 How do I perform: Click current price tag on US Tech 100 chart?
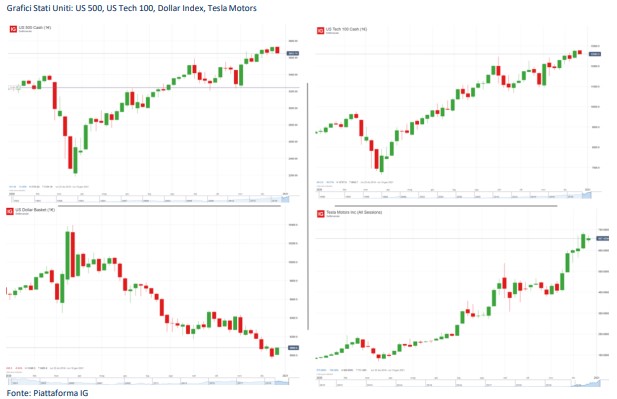tap(595, 54)
